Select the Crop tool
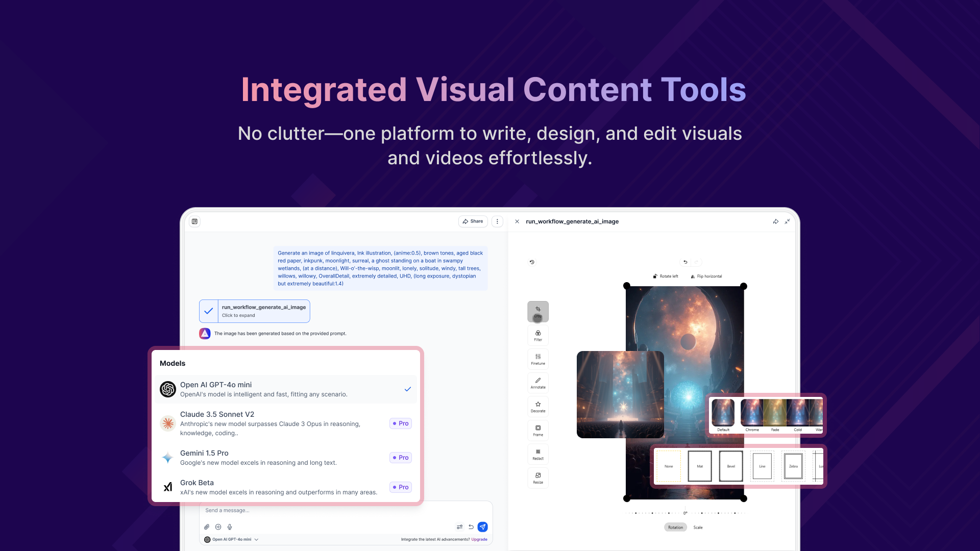 pos(538,312)
